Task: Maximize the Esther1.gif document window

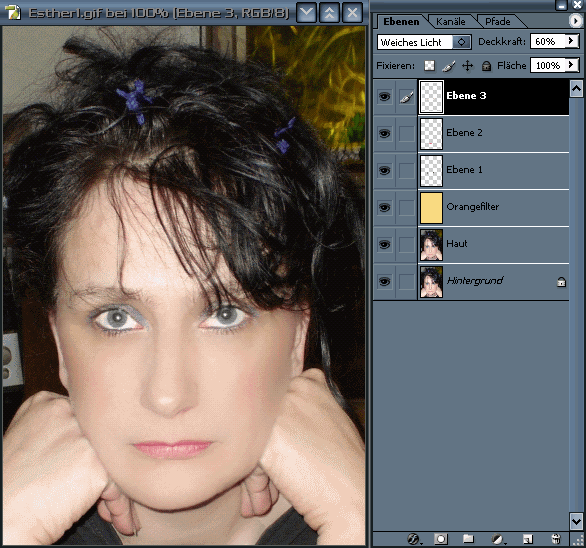Action: [x=329, y=13]
